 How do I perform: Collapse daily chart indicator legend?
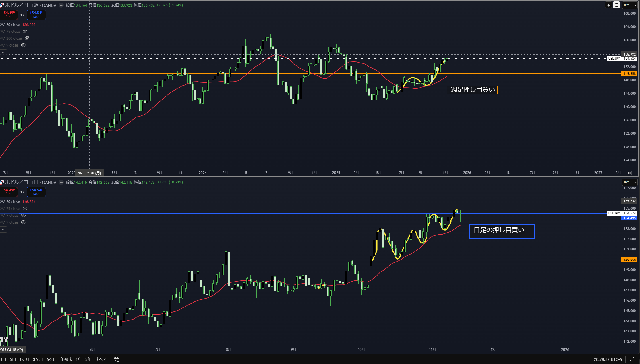[x=3, y=230]
